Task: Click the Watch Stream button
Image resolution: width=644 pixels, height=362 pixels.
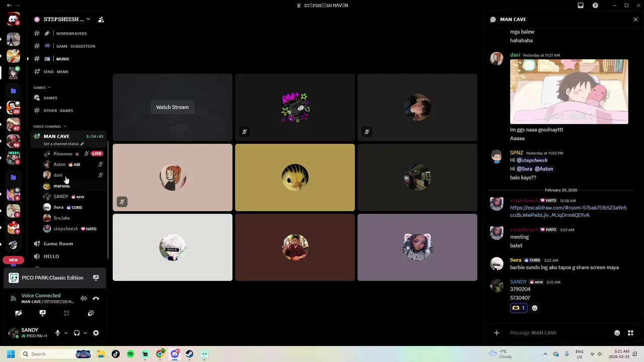Action: coord(172,107)
